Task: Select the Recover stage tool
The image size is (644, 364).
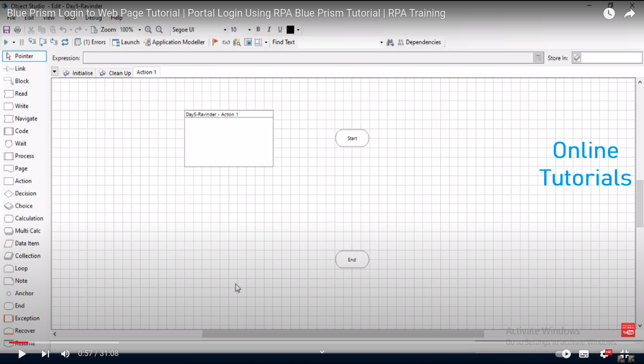Action: click(20, 330)
